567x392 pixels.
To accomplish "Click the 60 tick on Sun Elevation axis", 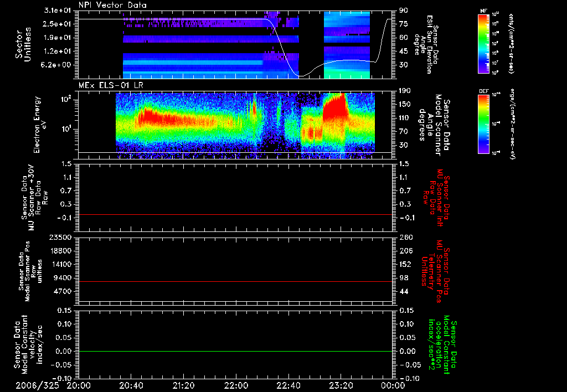I will click(x=403, y=38).
